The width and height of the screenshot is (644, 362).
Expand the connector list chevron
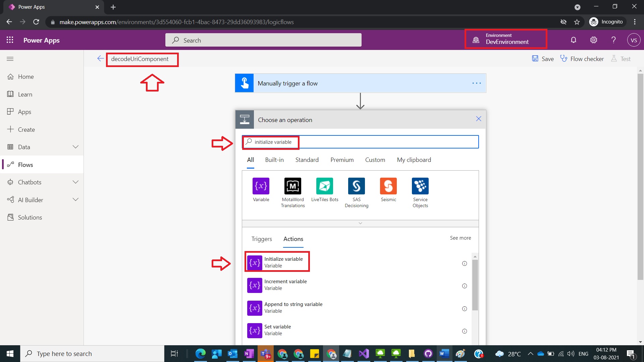coord(360,223)
